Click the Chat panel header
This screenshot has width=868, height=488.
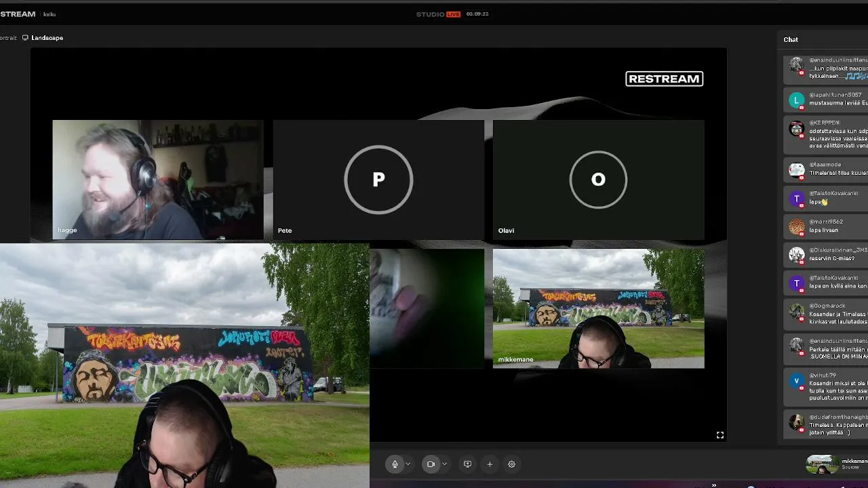pyautogui.click(x=791, y=39)
